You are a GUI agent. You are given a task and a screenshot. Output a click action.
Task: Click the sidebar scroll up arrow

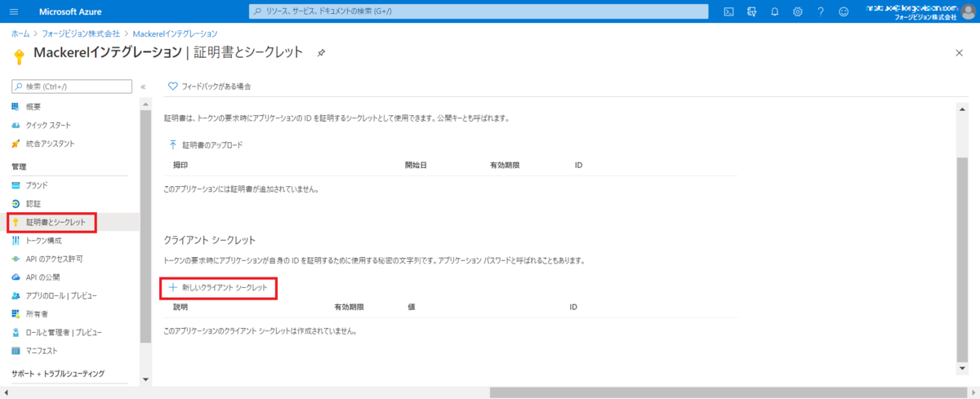[145, 104]
